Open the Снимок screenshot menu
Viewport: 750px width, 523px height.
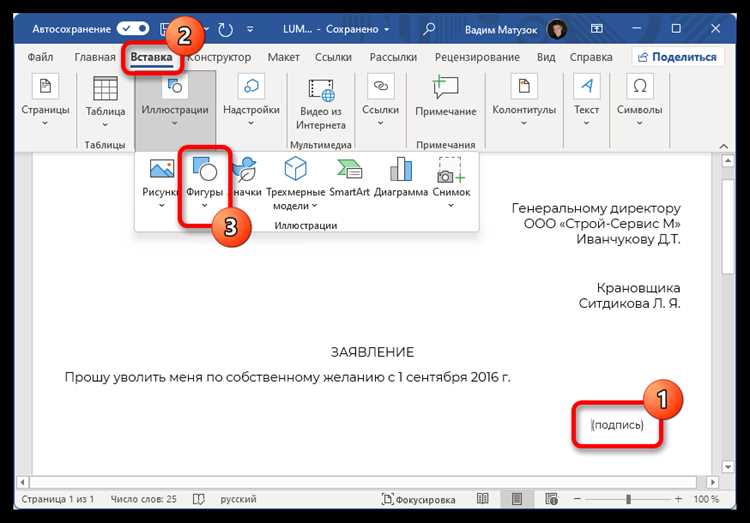coord(451,183)
